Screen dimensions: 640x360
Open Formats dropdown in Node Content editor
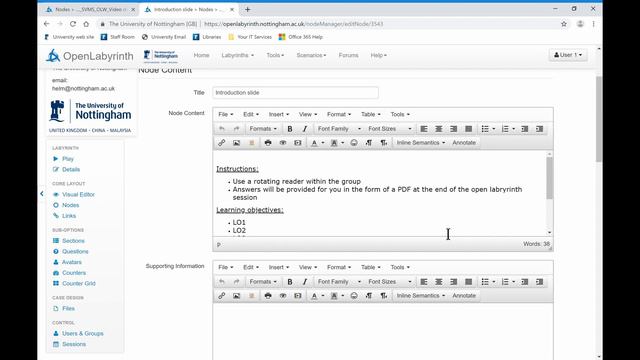click(263, 129)
